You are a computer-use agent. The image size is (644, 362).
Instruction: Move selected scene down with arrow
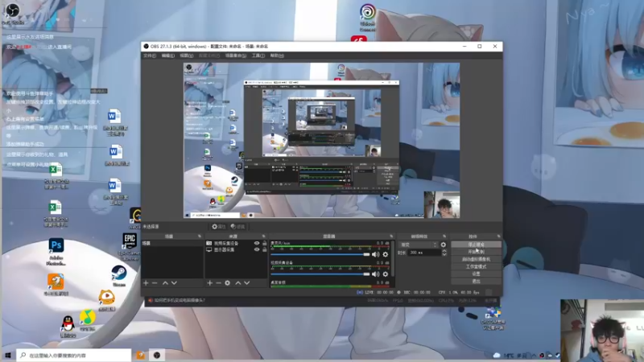pos(174,283)
